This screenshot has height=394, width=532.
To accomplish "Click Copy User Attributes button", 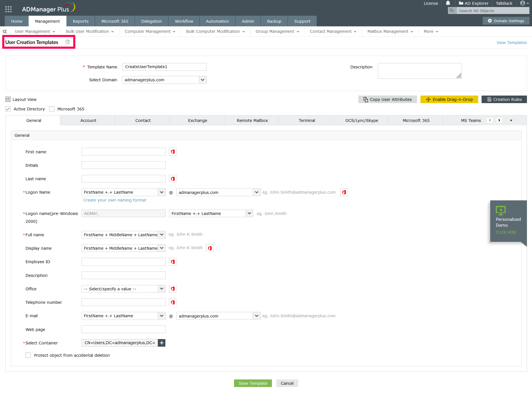I will [387, 99].
